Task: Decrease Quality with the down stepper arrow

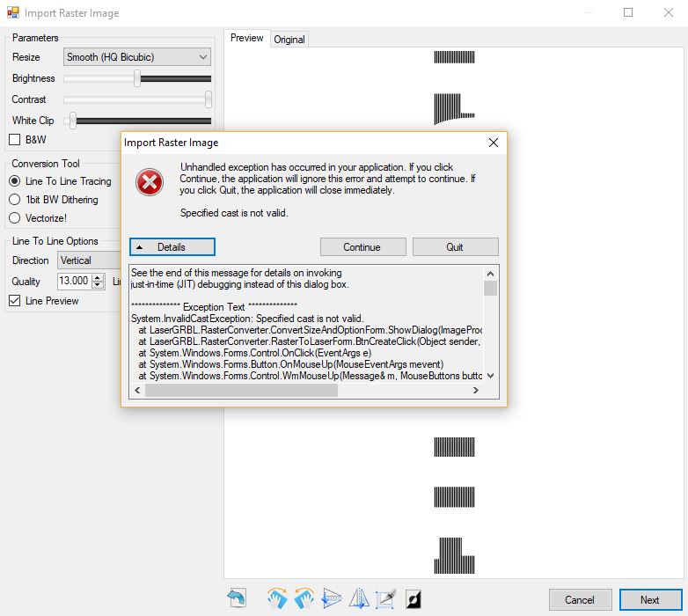Action: pos(99,284)
